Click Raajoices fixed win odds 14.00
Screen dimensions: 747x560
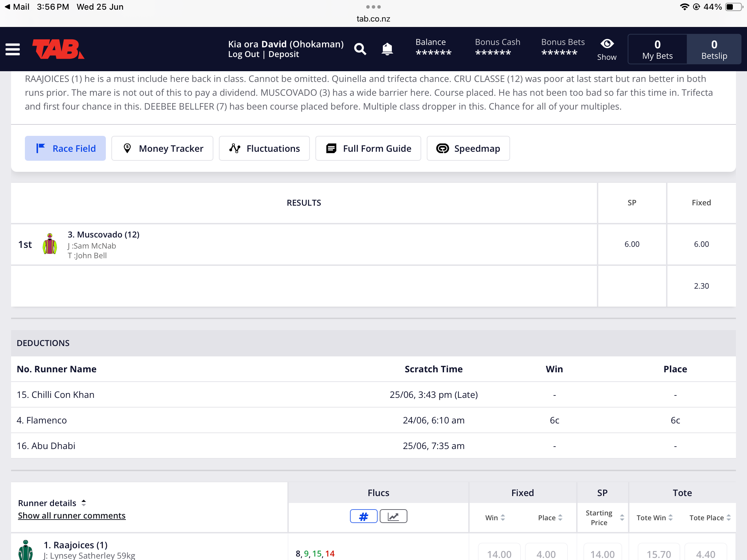click(499, 553)
